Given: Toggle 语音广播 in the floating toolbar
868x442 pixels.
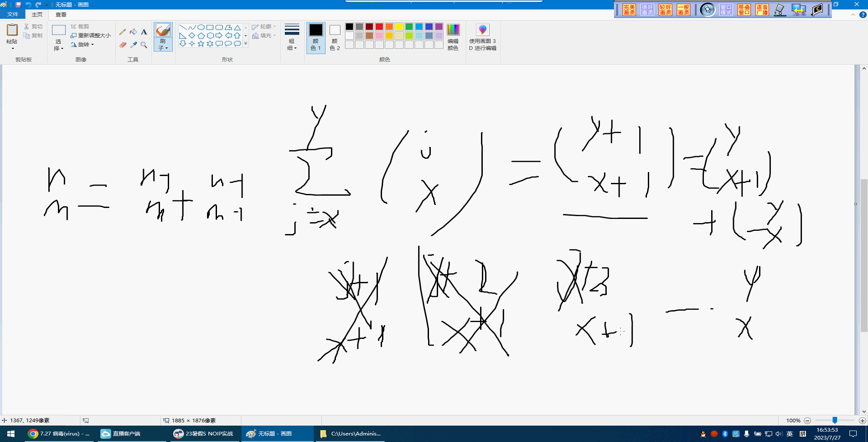Looking at the screenshot, I should point(762,10).
